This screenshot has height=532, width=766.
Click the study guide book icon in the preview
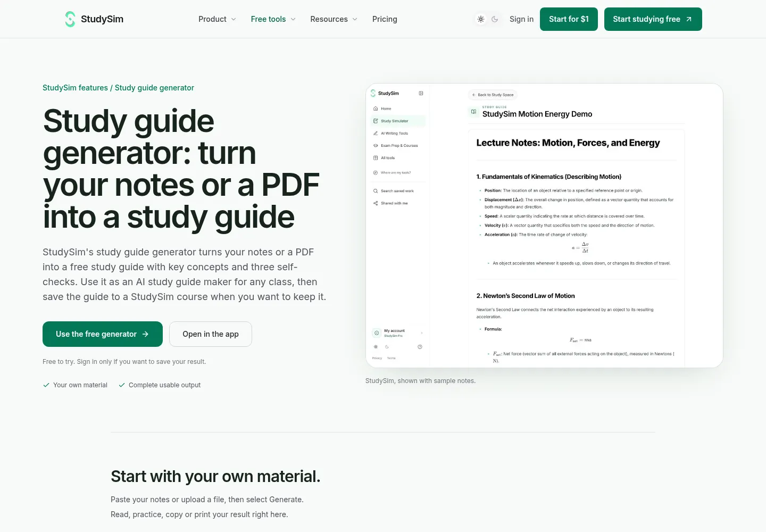click(x=473, y=112)
